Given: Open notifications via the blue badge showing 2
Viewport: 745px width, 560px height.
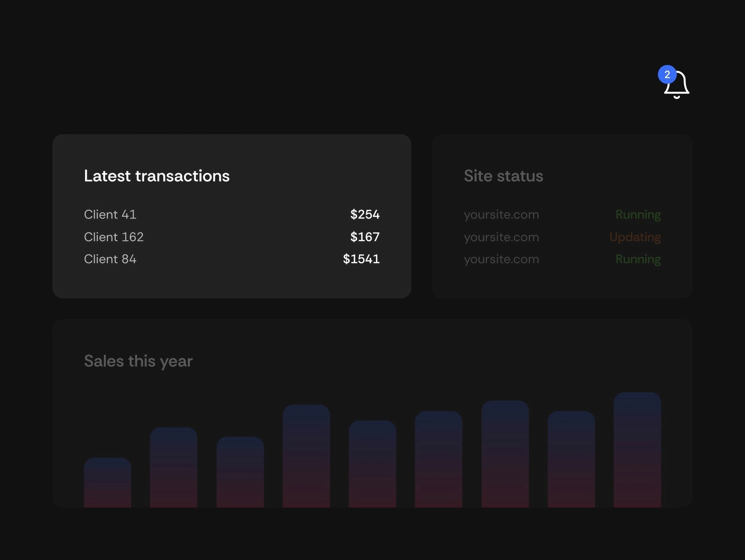Looking at the screenshot, I should pos(667,75).
